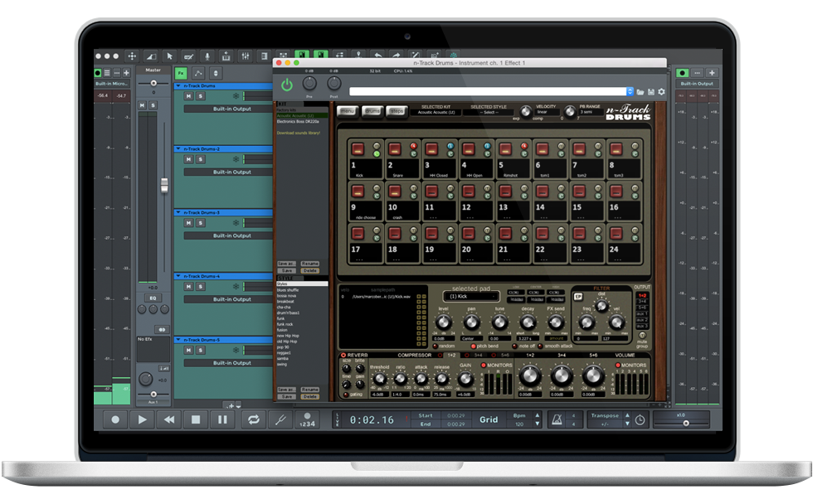Toggle the metronome icon
813x504 pixels.
(x=557, y=419)
